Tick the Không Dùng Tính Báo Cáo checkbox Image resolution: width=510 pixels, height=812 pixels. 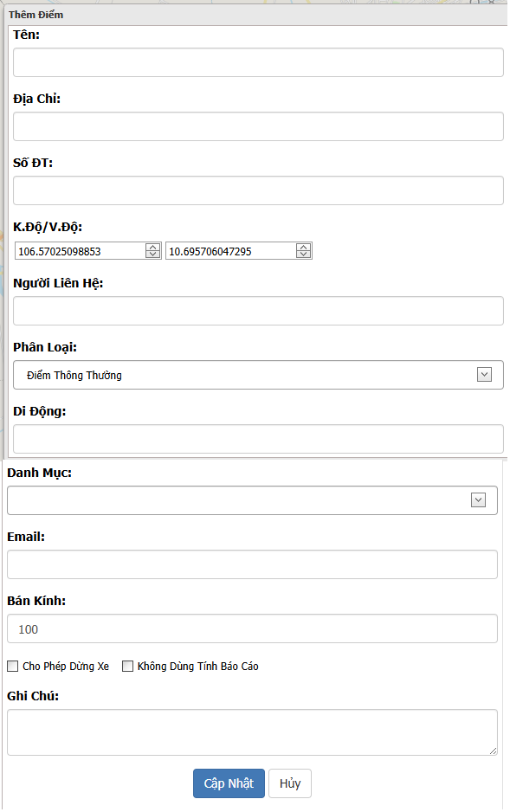tap(127, 666)
